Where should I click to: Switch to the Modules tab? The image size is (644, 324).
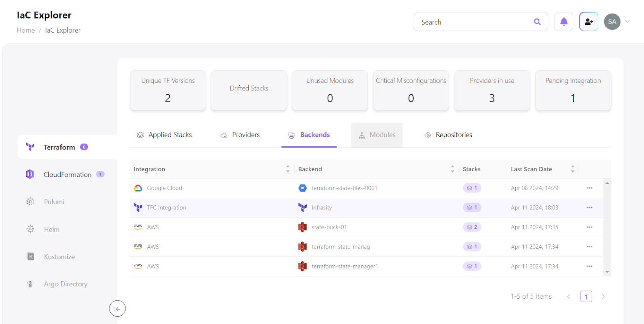(x=377, y=135)
